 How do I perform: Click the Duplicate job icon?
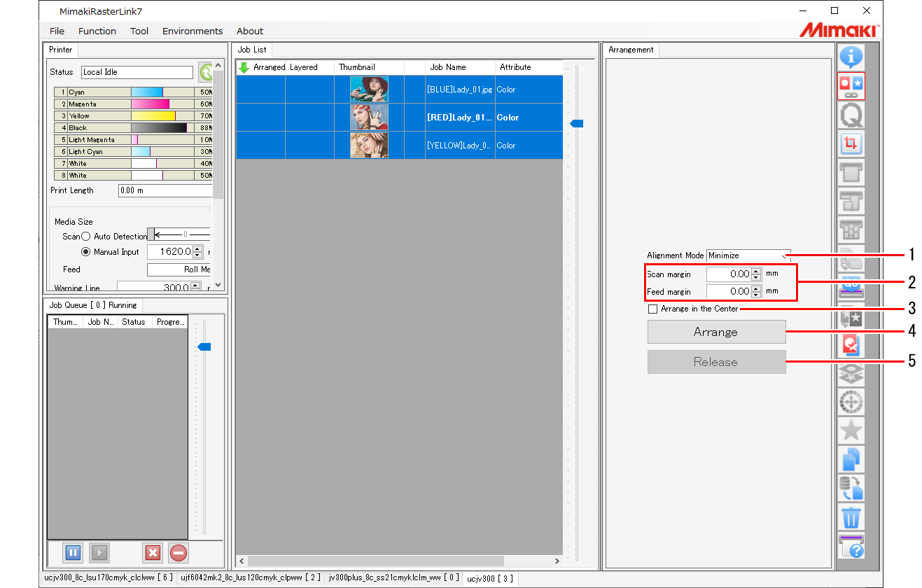pos(851,458)
